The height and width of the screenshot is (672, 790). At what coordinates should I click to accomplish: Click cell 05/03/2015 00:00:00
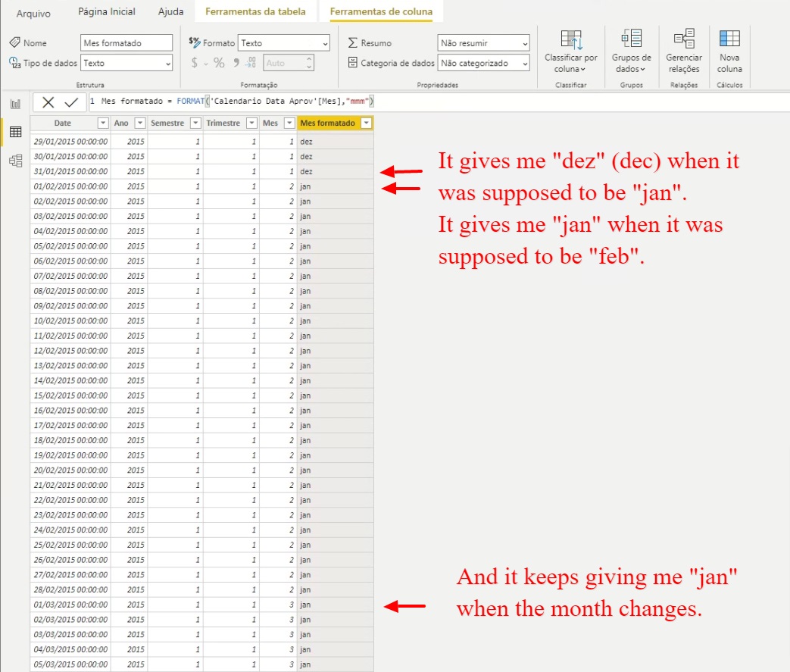(70, 664)
